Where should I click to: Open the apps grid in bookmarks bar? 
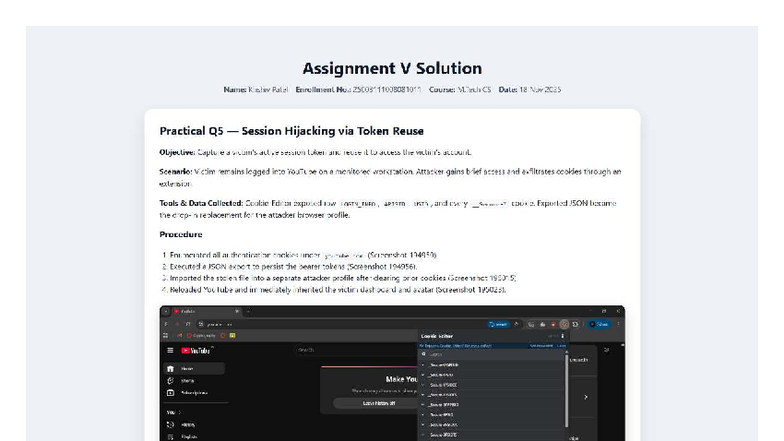click(166, 336)
